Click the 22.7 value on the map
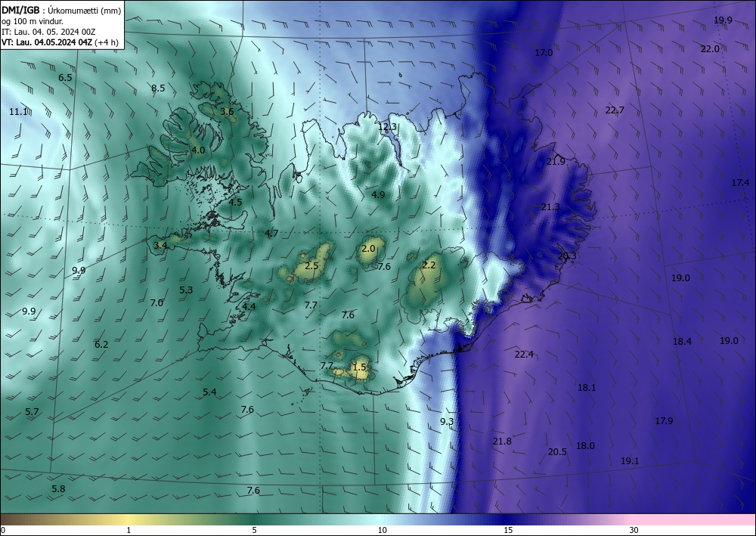756x536 pixels. (615, 110)
